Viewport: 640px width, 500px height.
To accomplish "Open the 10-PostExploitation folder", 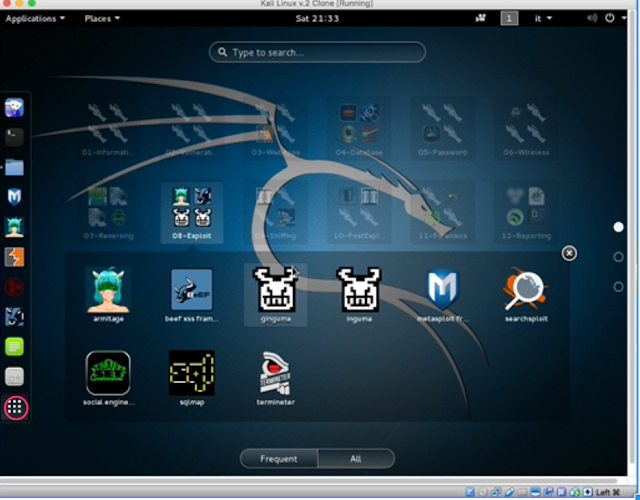I will (359, 213).
